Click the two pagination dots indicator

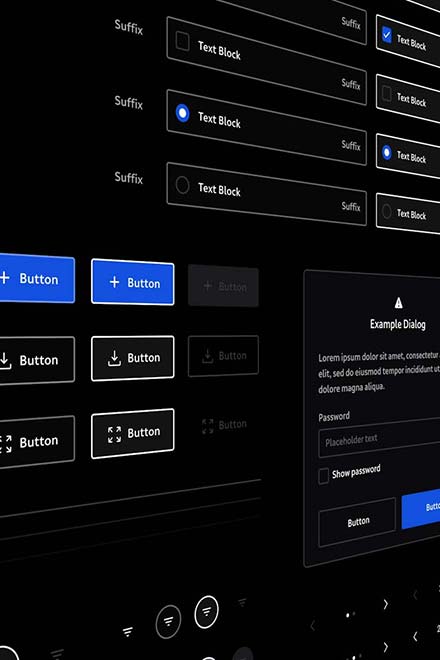coord(350,615)
